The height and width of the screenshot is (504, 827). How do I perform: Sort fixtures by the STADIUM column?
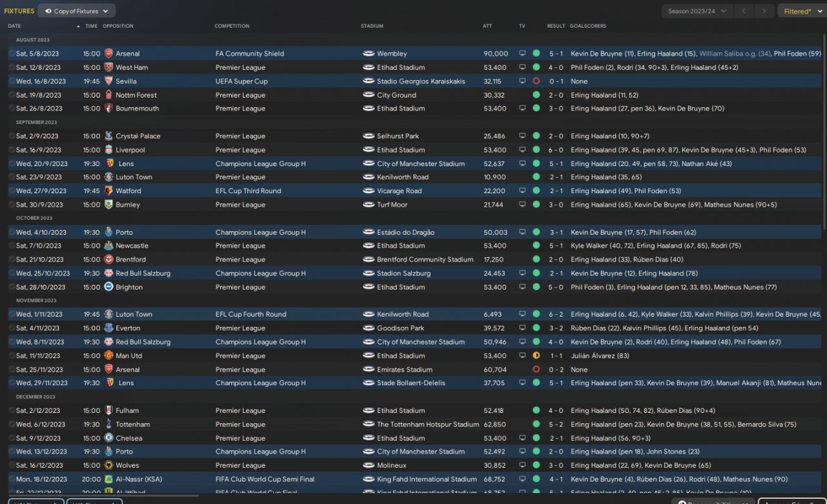pyautogui.click(x=372, y=26)
